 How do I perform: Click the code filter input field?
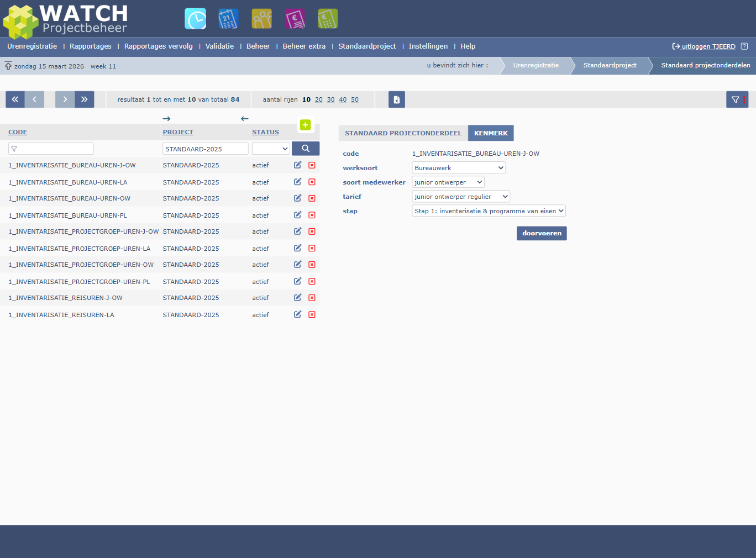click(x=51, y=149)
